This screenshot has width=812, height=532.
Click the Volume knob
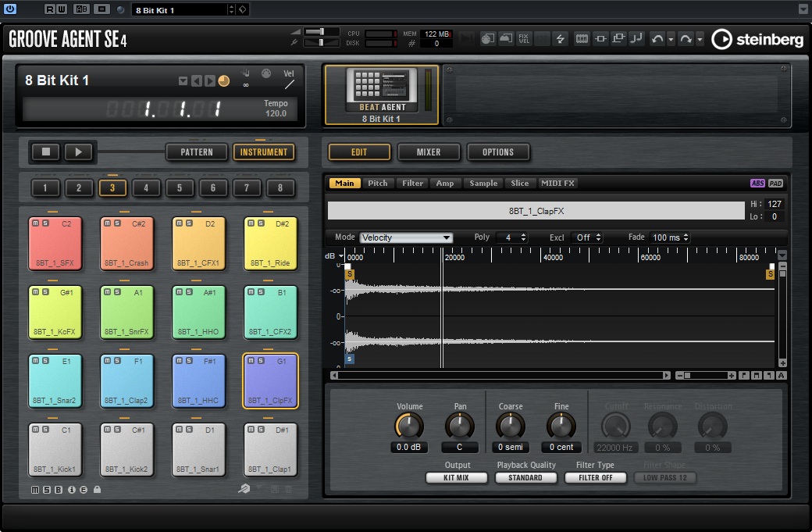(409, 427)
